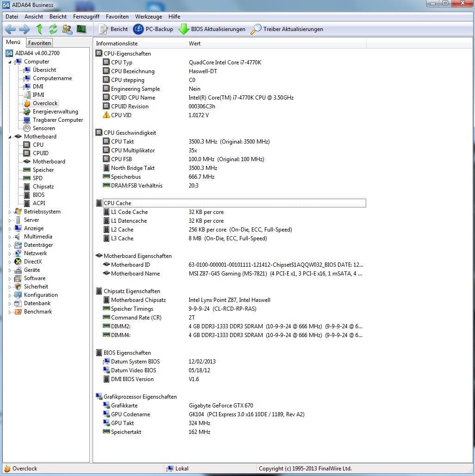Open the Speicher tree item
The height and width of the screenshot is (476, 475).
pyautogui.click(x=43, y=169)
